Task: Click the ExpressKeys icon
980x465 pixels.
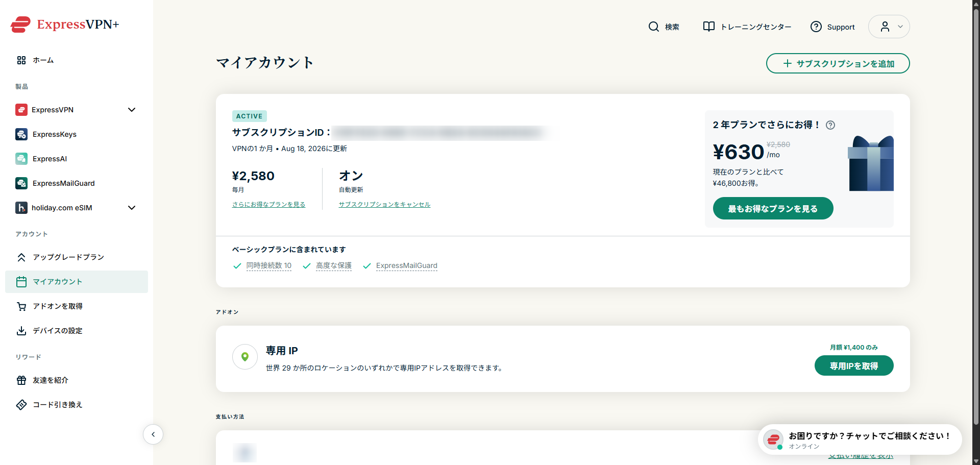Action: pos(21,134)
